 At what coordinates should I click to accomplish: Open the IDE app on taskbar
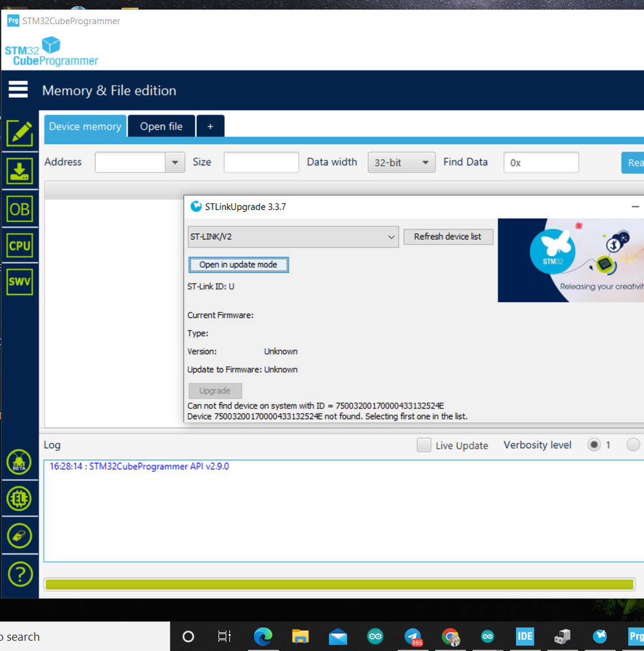pos(525,636)
